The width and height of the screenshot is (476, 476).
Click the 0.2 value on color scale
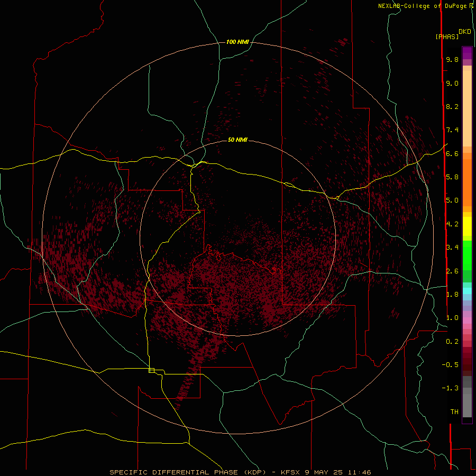point(452,342)
